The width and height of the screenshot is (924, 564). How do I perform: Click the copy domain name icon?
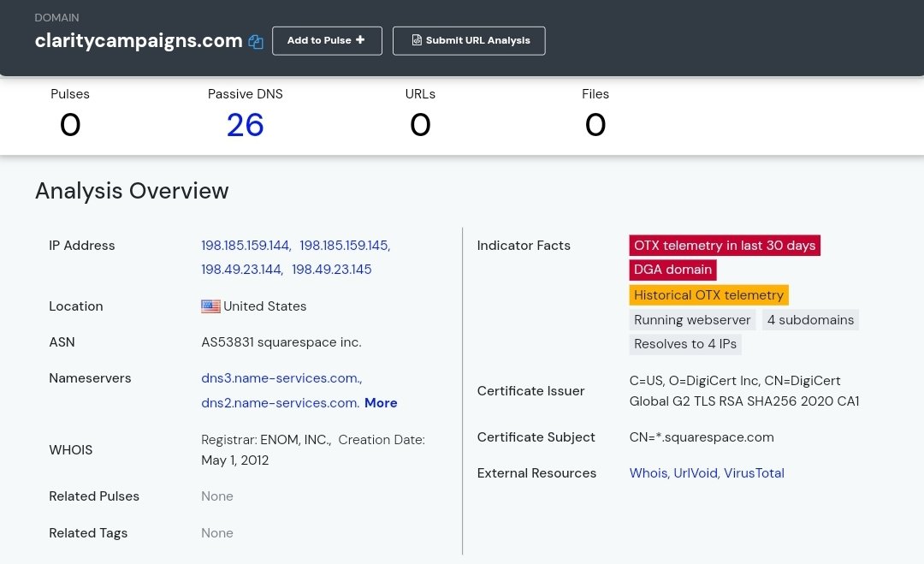(x=256, y=42)
